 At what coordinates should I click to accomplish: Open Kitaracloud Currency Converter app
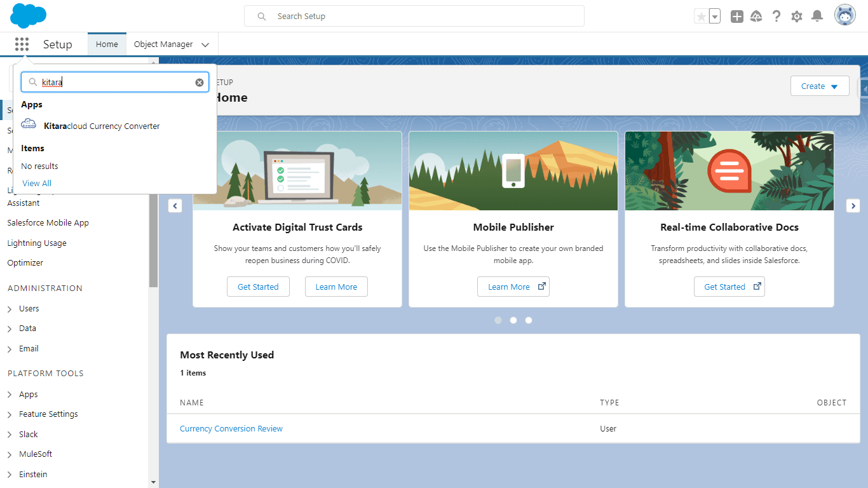(x=102, y=126)
